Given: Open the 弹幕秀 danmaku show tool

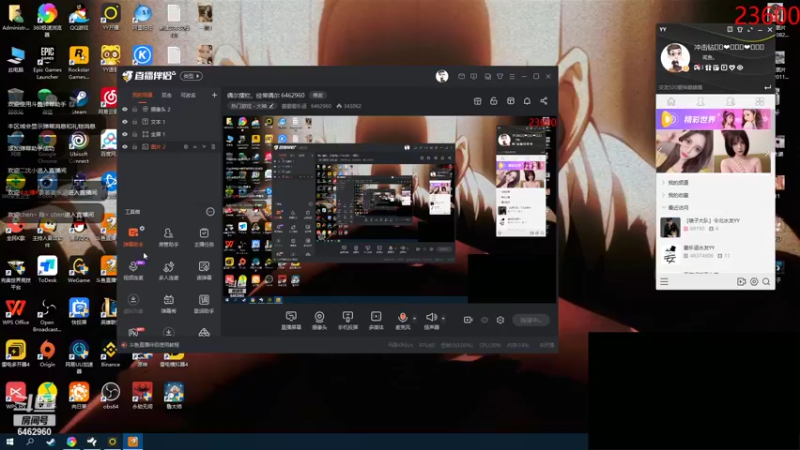Looking at the screenshot, I should (x=168, y=303).
